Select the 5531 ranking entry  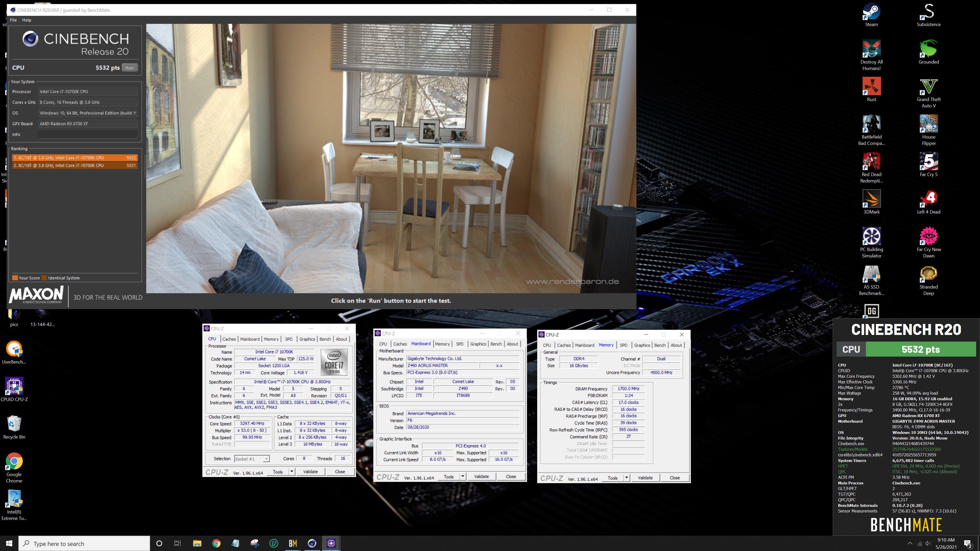(75, 165)
